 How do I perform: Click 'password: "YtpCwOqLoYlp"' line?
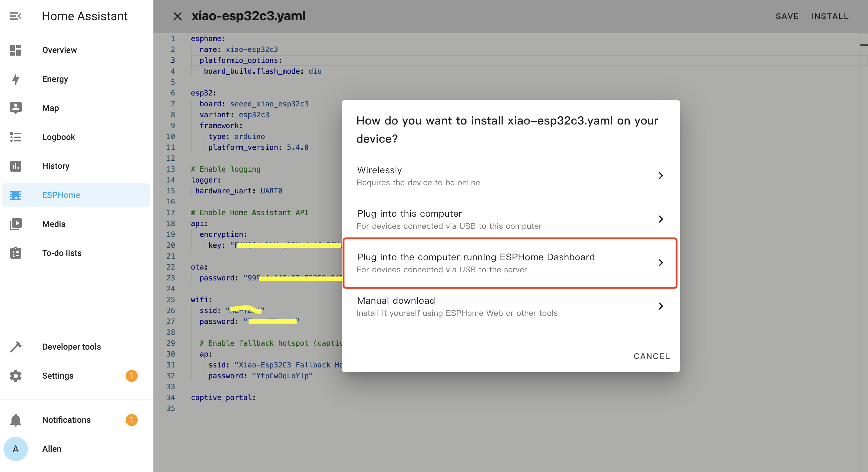[x=260, y=376]
